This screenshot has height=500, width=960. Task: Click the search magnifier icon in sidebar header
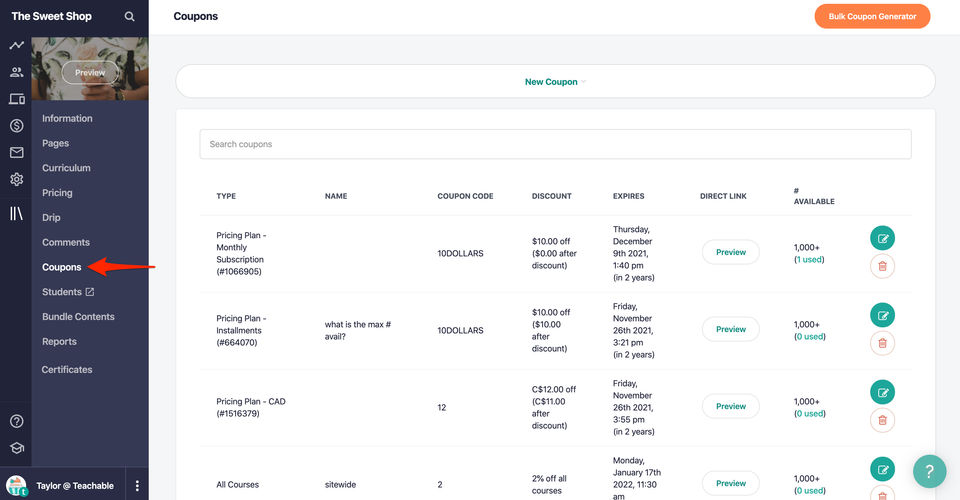click(129, 17)
